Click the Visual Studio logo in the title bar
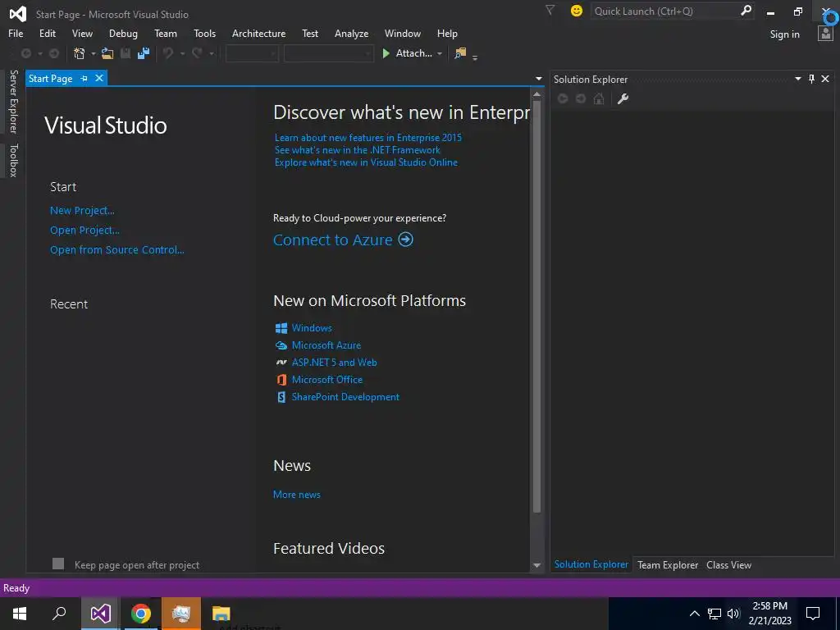 (18, 14)
